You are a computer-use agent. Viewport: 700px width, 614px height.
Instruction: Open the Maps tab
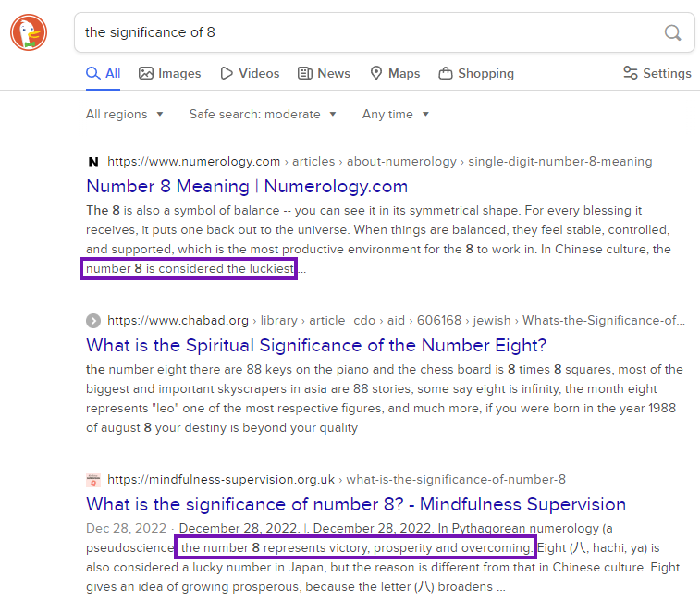click(x=395, y=73)
